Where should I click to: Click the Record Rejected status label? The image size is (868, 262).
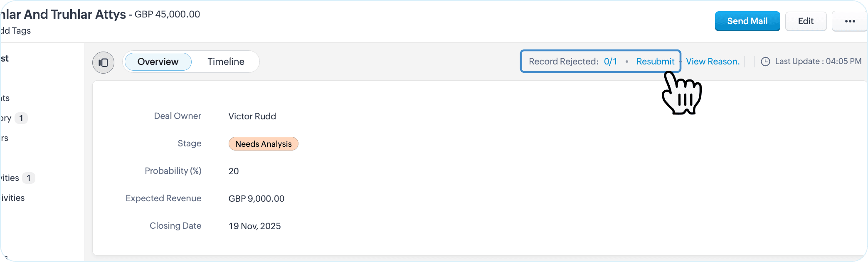[563, 62]
